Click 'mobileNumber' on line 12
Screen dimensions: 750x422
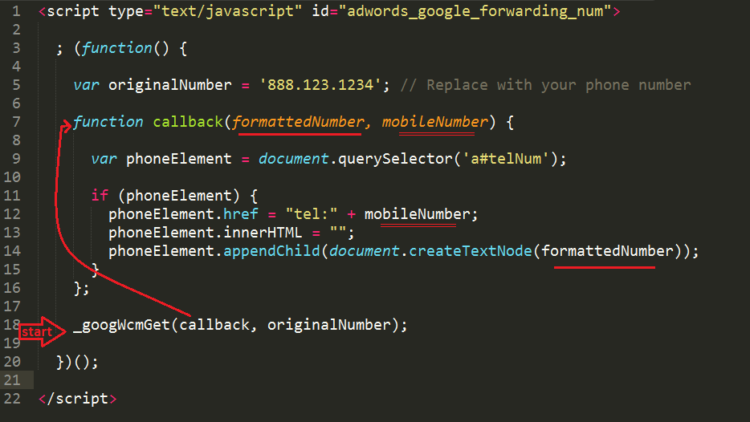point(417,214)
